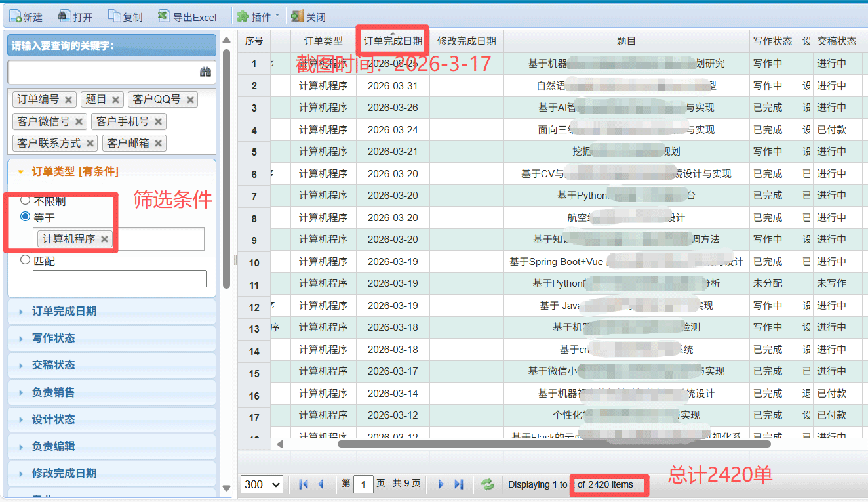The width and height of the screenshot is (868, 502).
Task: Click the 打开 (Open) toolbar icon
Action: tap(64, 16)
